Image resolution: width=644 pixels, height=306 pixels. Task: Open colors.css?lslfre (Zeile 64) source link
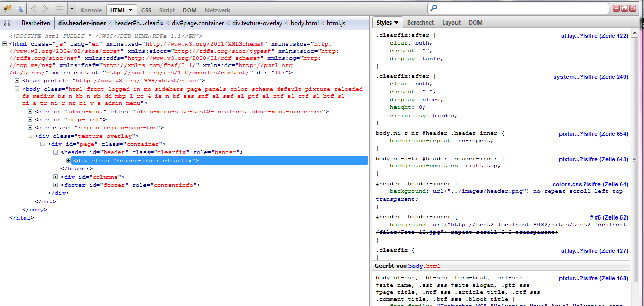click(590, 184)
